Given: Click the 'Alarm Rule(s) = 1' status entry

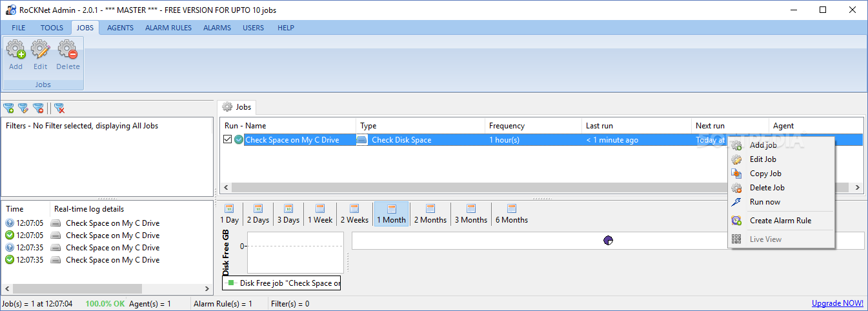Looking at the screenshot, I should (223, 303).
